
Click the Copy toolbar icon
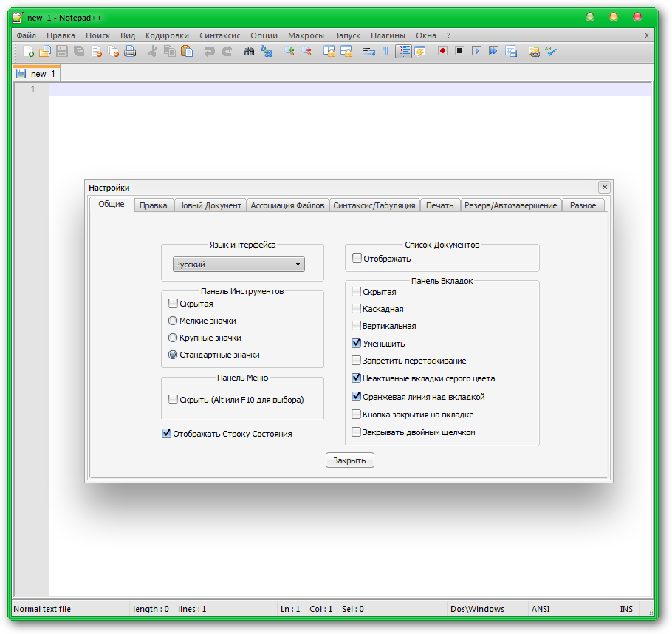[170, 52]
